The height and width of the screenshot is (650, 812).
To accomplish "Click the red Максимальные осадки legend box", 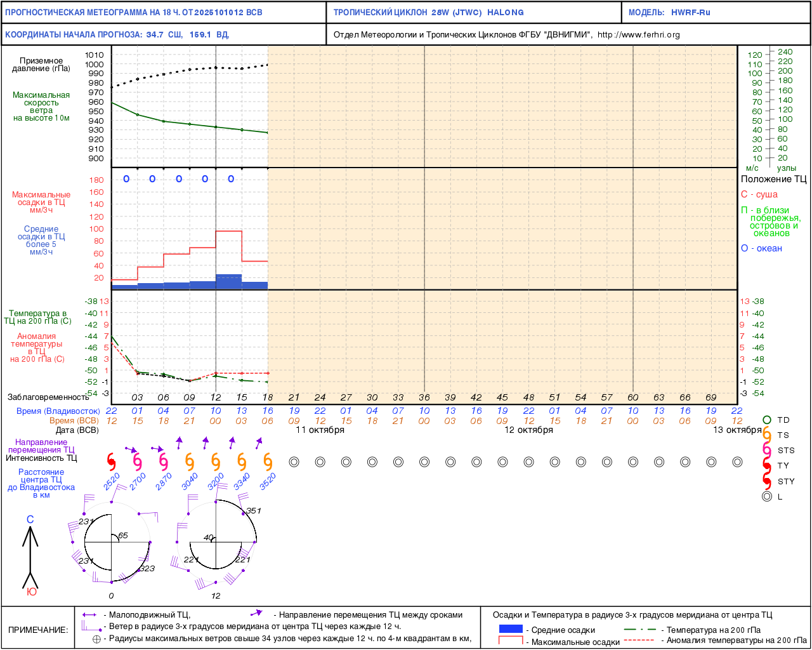I will [x=511, y=641].
